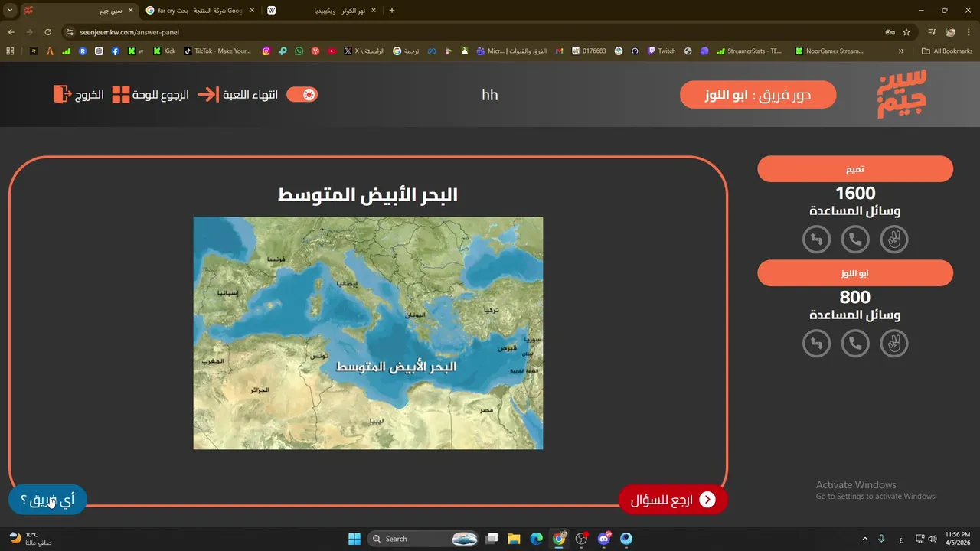Reload the page
This screenshot has height=551, width=980.
pyautogui.click(x=48, y=32)
